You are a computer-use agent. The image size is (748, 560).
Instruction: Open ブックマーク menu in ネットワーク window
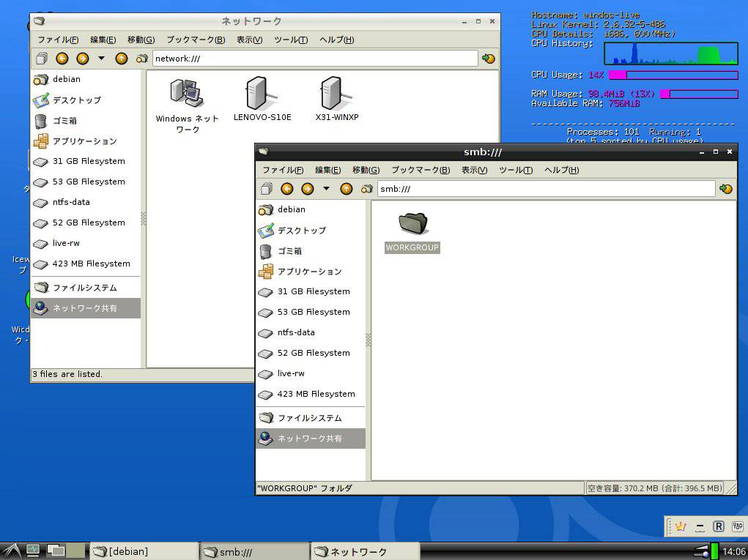(x=196, y=40)
